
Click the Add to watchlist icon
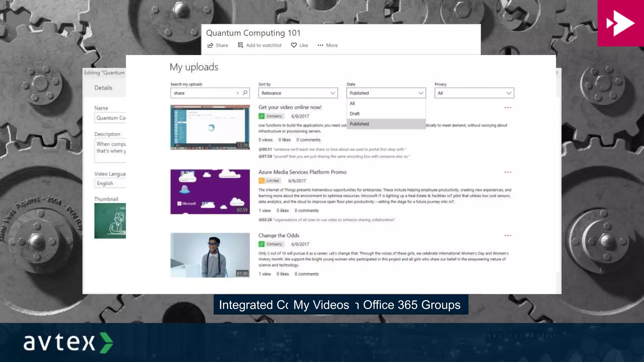[x=241, y=45]
